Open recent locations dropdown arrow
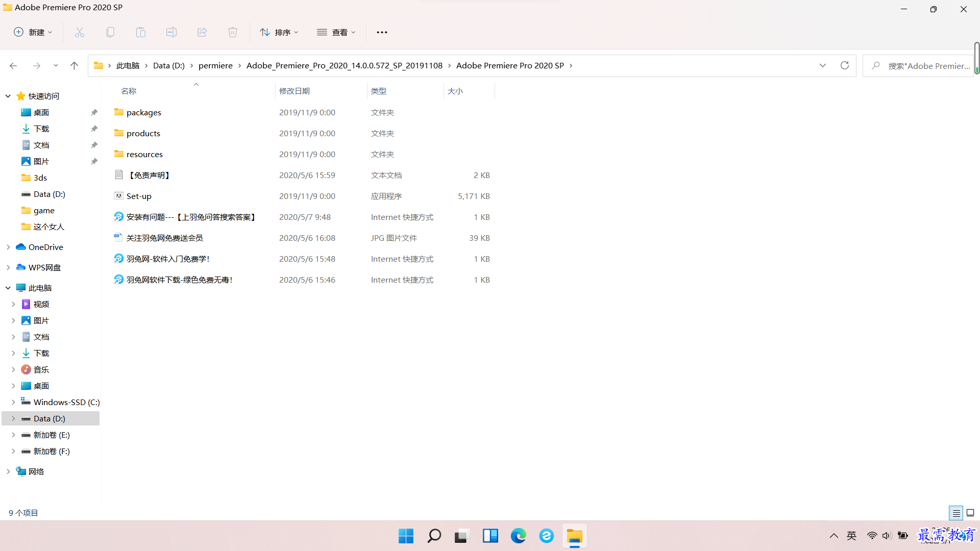 (x=56, y=66)
